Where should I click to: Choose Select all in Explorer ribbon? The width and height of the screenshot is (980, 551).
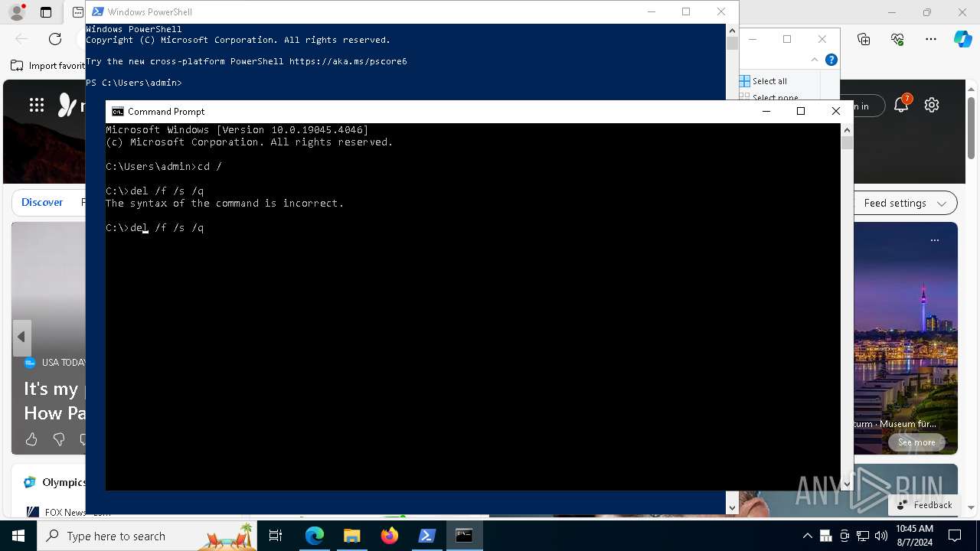pos(763,81)
